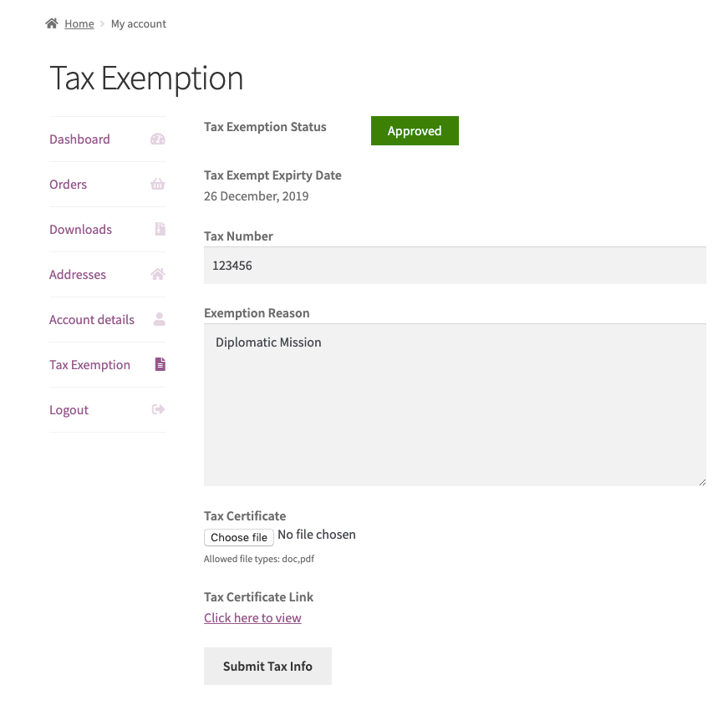
Task: Click the green Approved status badge
Action: tap(415, 130)
